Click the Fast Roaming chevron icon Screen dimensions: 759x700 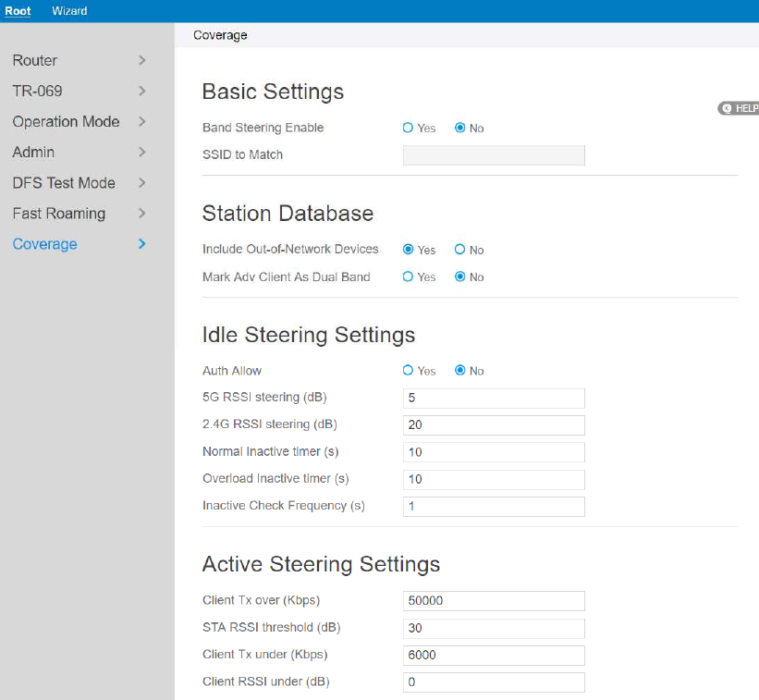[x=141, y=214]
